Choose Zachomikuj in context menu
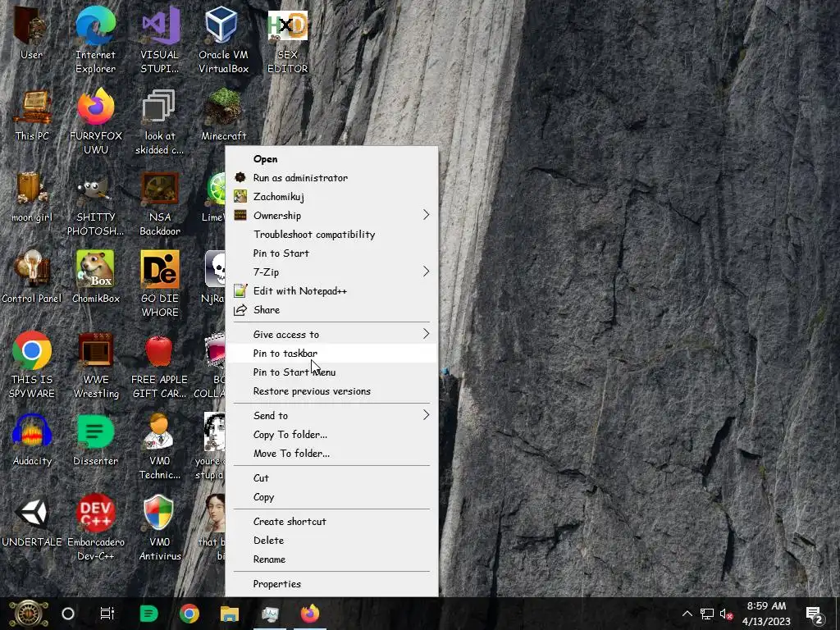Image resolution: width=840 pixels, height=630 pixels. 331,197
